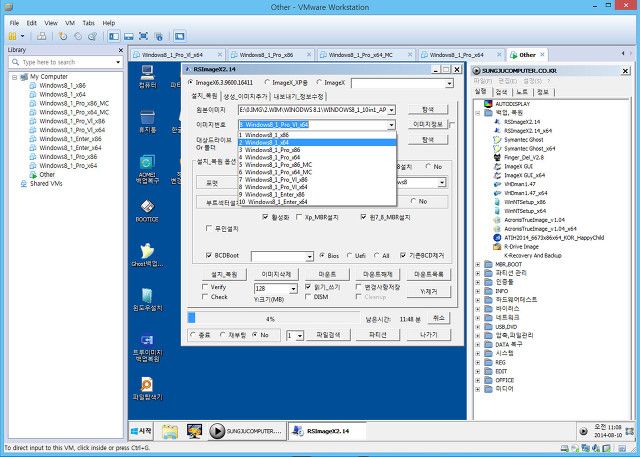Open the Y:크기(MB) 128 dropdown
This screenshot has height=457, width=640.
click(293, 288)
